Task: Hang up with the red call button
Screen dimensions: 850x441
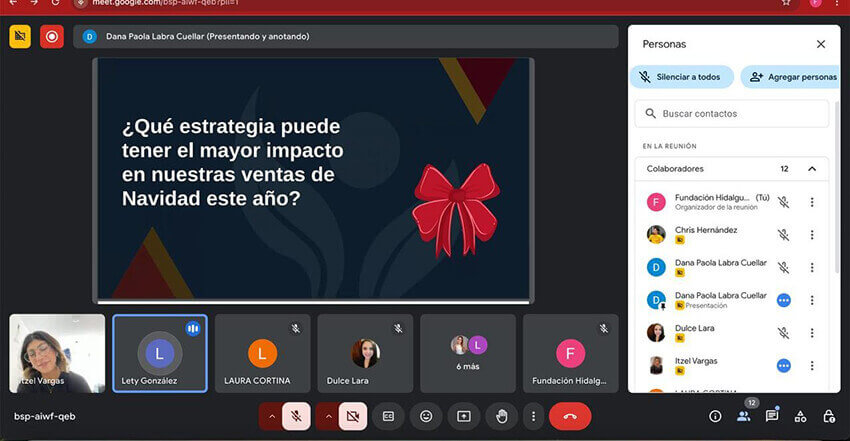Action: [x=570, y=416]
